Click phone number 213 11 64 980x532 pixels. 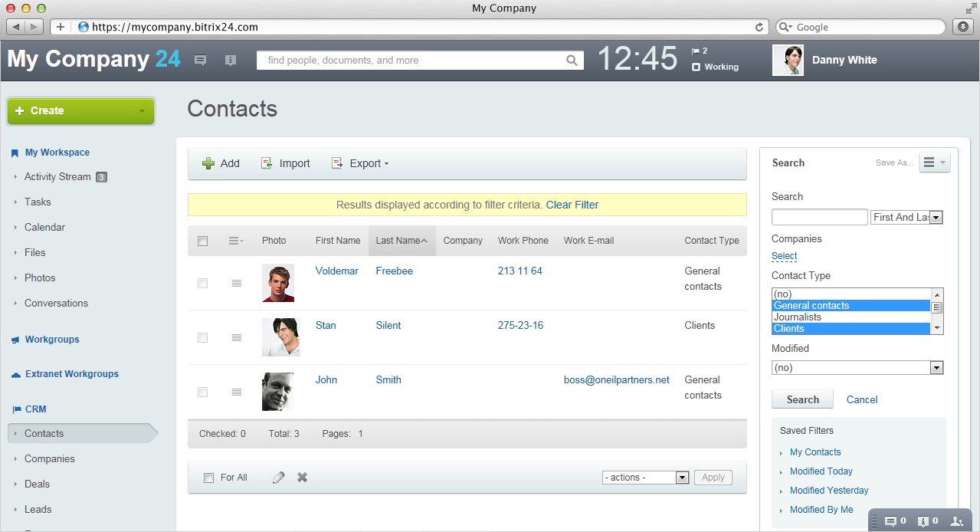[x=520, y=271]
